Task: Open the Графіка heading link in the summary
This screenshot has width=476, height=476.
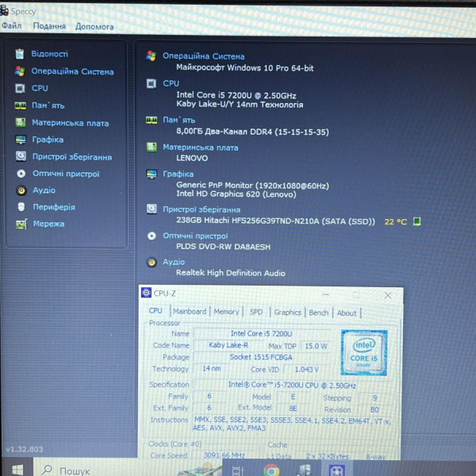Action: pos(178,174)
